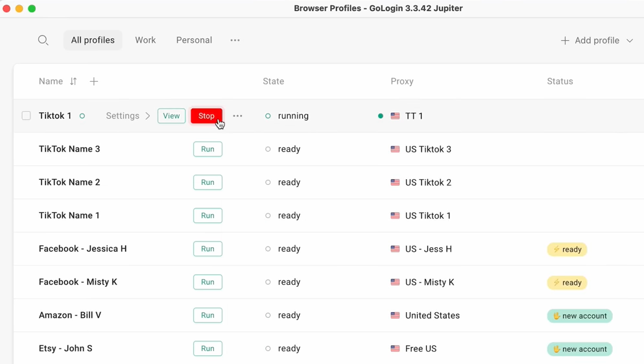Click the new account tag for Etsy - John S
The width and height of the screenshot is (644, 364).
(x=580, y=349)
